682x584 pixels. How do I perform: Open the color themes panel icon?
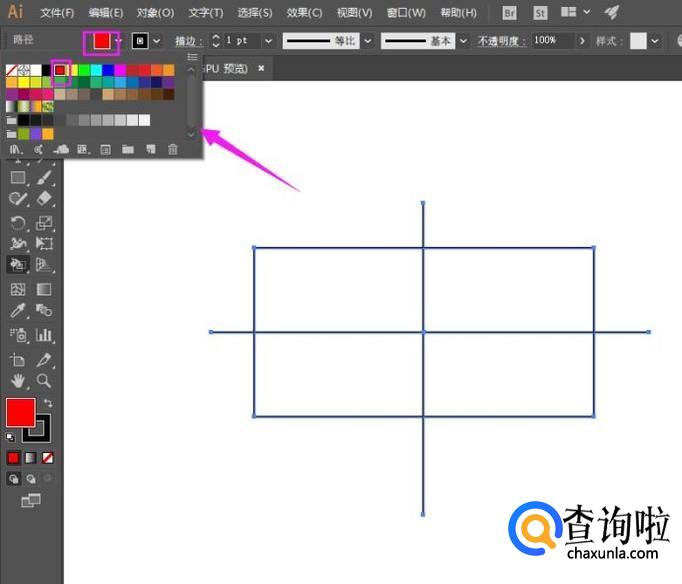point(38,150)
